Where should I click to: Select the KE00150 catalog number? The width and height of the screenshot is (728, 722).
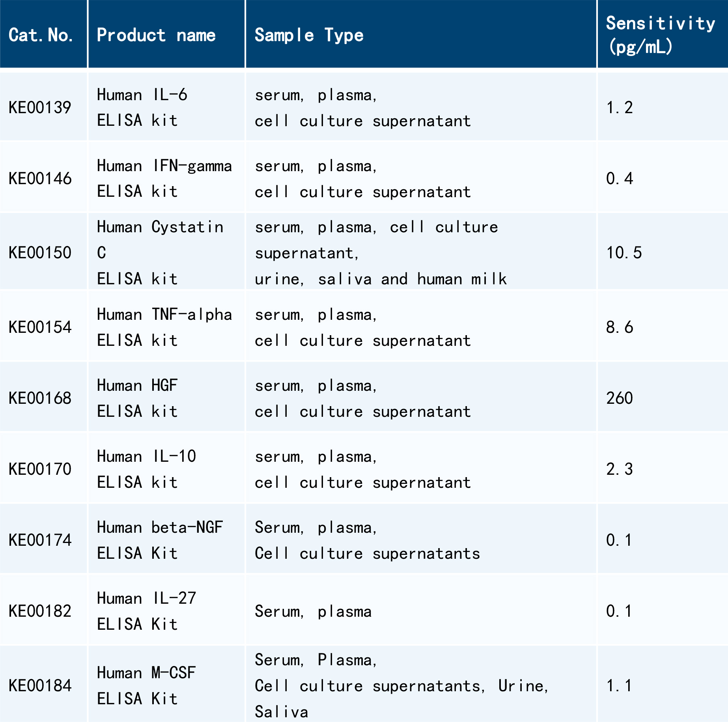(x=40, y=253)
